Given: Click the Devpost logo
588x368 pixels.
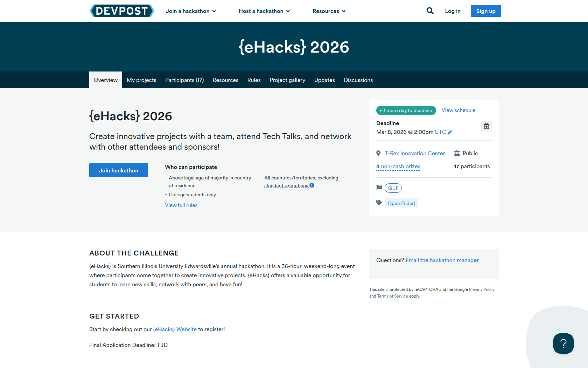Looking at the screenshot, I should tap(122, 11).
